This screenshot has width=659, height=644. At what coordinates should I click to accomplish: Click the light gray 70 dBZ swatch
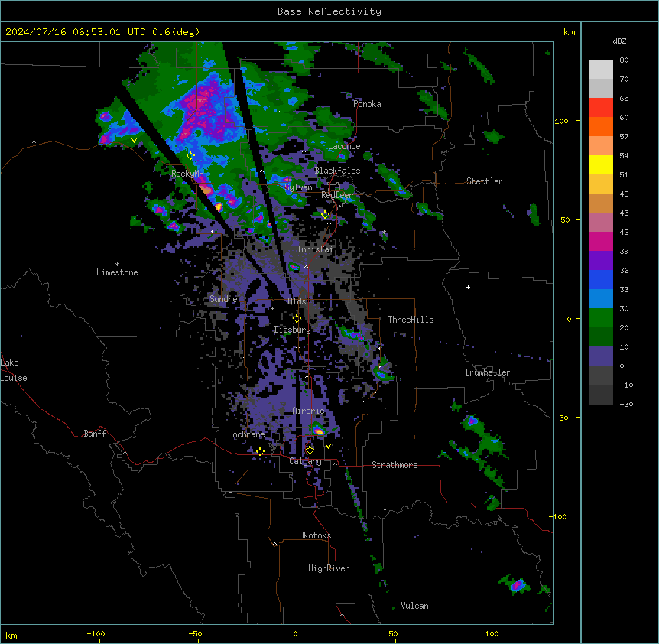601,70
